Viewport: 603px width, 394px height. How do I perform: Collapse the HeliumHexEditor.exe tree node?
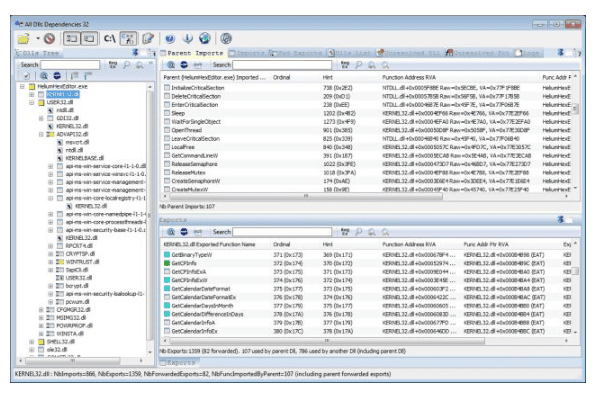22,86
